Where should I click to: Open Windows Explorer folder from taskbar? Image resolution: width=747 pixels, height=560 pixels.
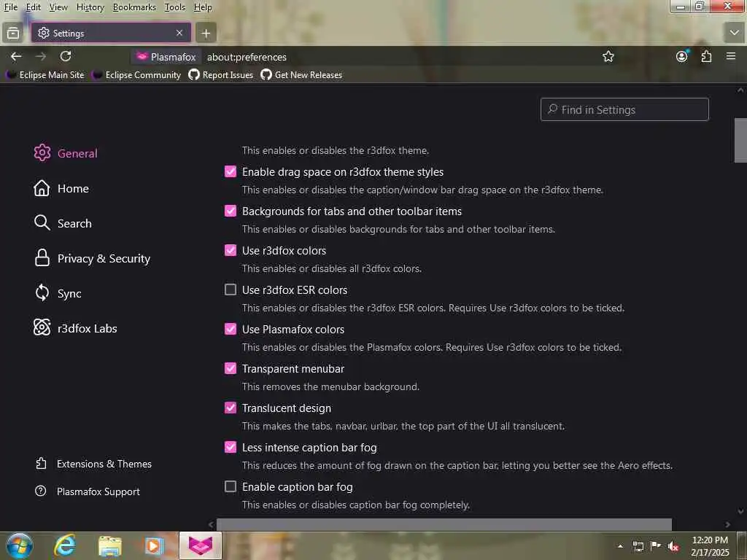pyautogui.click(x=110, y=545)
